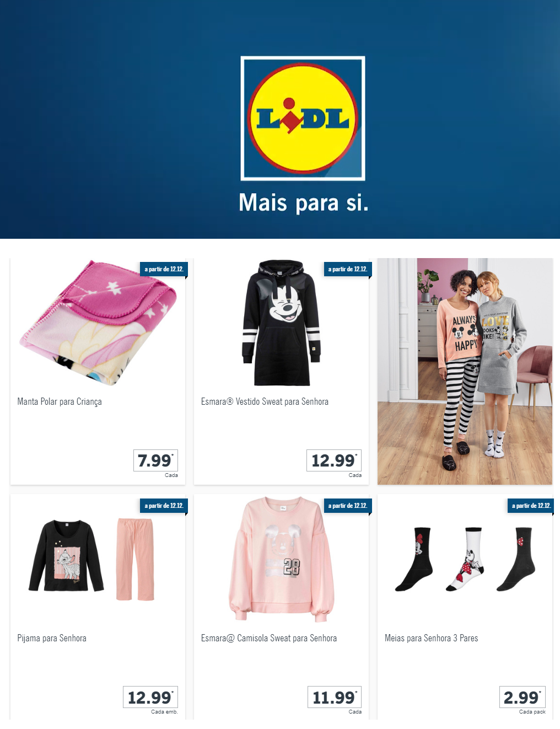Click the date badge on blanket card

164,269
